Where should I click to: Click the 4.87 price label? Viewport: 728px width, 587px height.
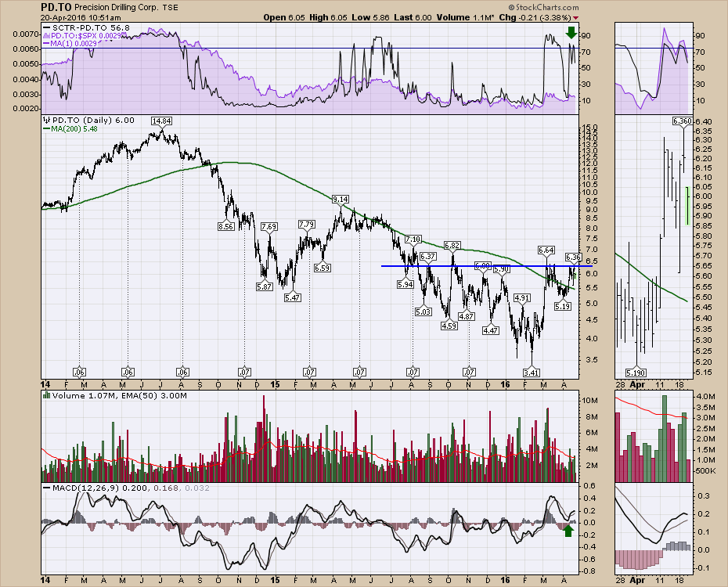coord(466,316)
